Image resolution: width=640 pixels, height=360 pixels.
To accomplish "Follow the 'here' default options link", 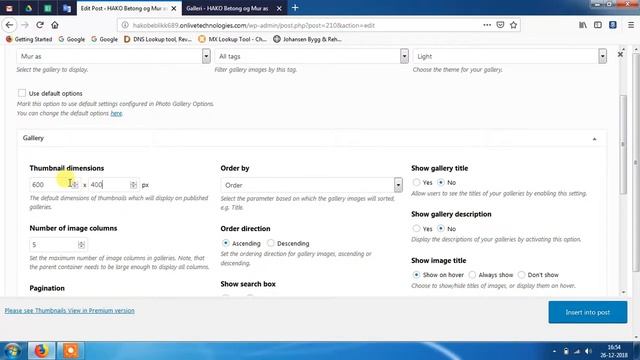I will [116, 113].
